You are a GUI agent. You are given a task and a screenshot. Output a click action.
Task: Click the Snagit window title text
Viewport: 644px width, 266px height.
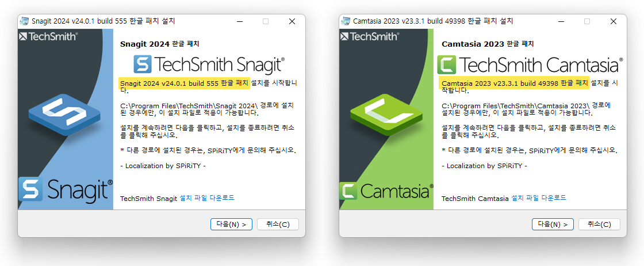pyautogui.click(x=103, y=21)
